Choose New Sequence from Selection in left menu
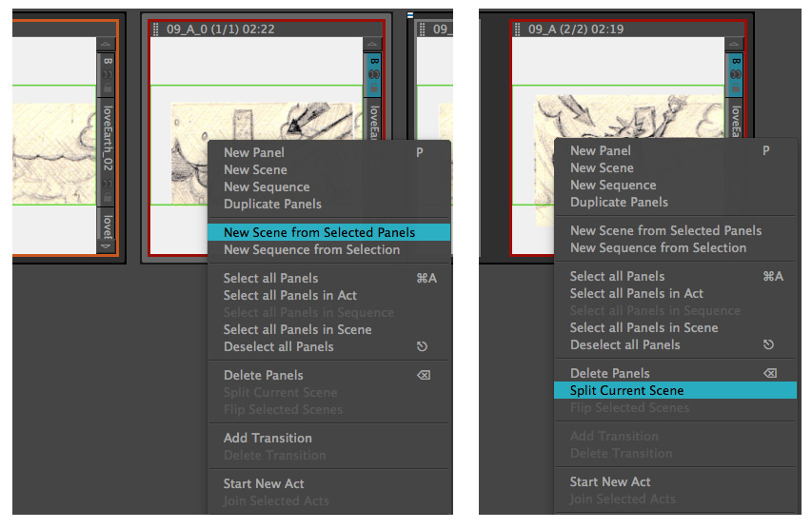This screenshot has height=529, width=812. pyautogui.click(x=311, y=249)
